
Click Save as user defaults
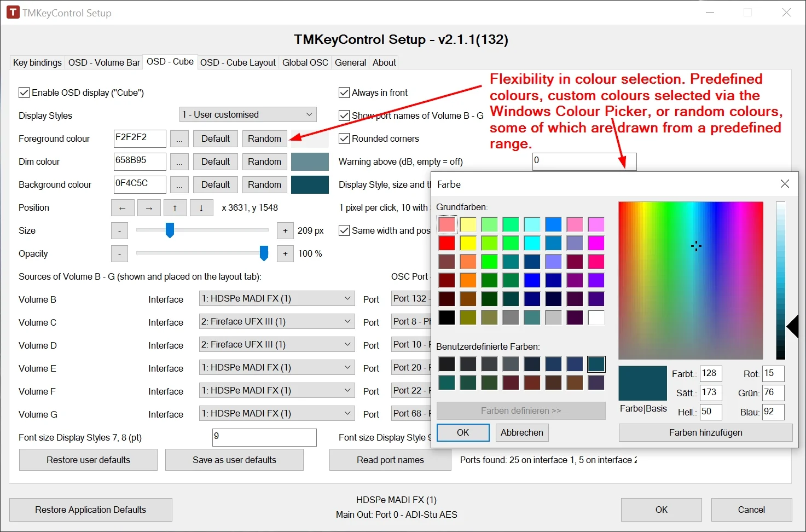point(234,460)
